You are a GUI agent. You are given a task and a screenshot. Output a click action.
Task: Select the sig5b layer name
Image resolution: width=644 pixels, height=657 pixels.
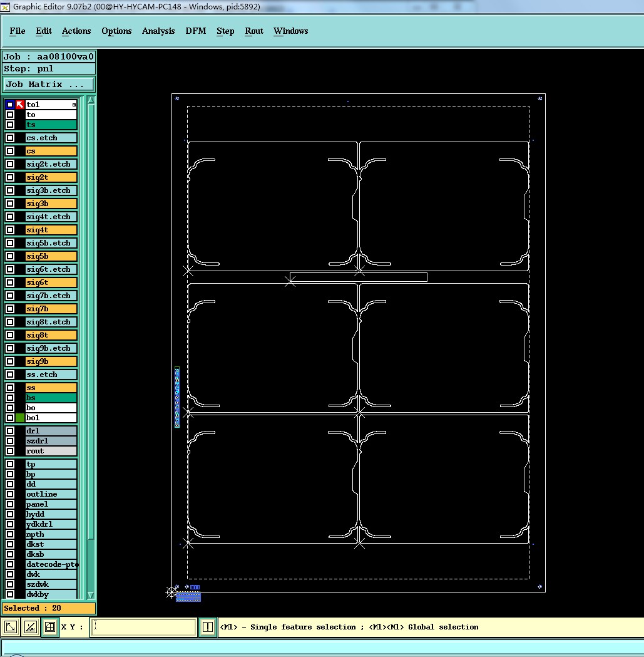click(x=51, y=256)
